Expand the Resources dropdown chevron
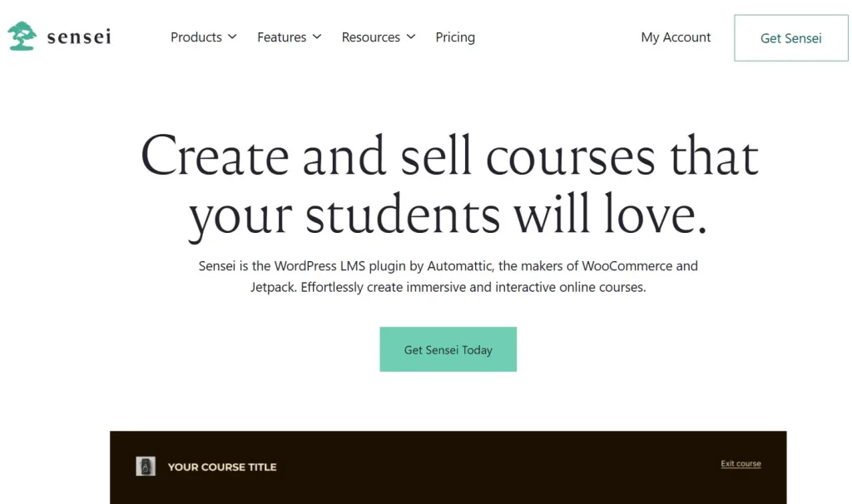This screenshot has width=852, height=504. pos(411,37)
